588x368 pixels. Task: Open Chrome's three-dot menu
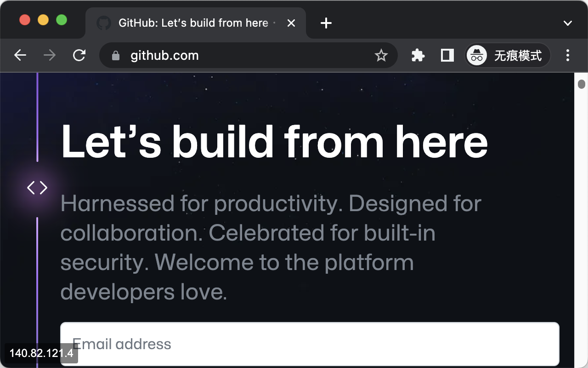coord(568,56)
